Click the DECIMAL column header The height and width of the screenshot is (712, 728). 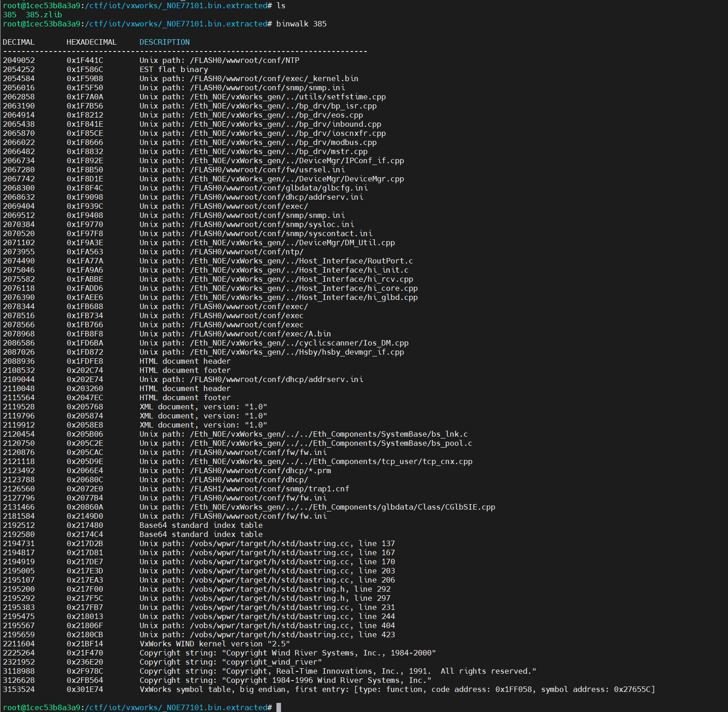pos(19,42)
